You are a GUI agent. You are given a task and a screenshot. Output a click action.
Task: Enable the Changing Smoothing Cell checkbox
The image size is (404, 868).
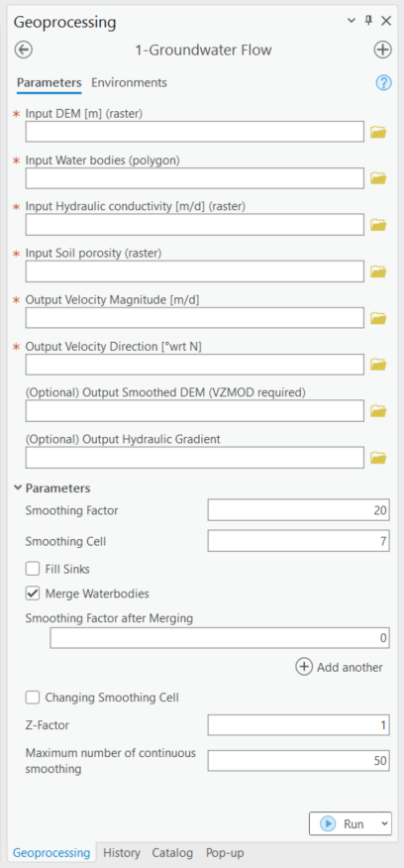[x=33, y=698]
